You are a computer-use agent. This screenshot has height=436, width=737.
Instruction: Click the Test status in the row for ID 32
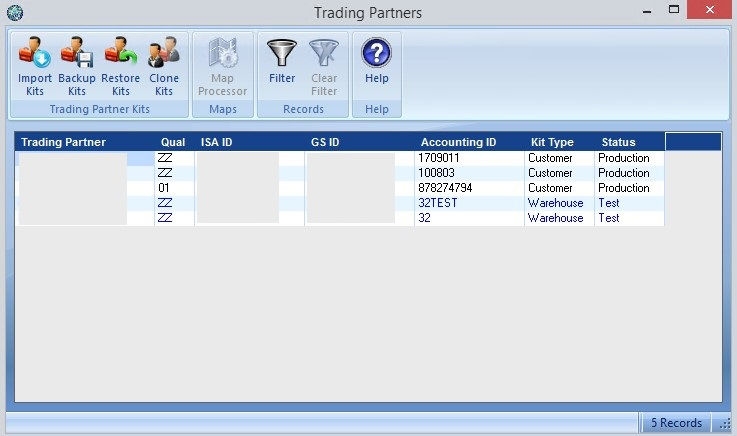point(629,218)
